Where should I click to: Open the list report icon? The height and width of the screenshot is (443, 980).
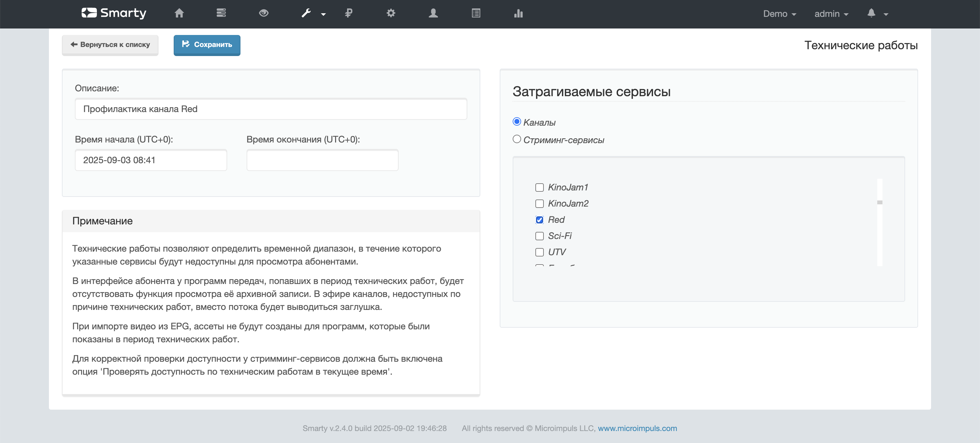tap(476, 13)
